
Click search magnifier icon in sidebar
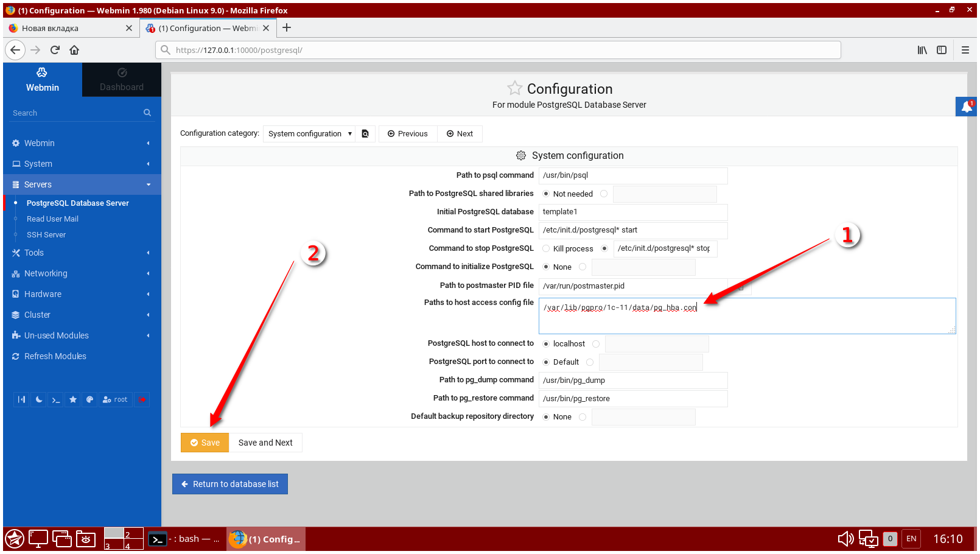pos(147,113)
